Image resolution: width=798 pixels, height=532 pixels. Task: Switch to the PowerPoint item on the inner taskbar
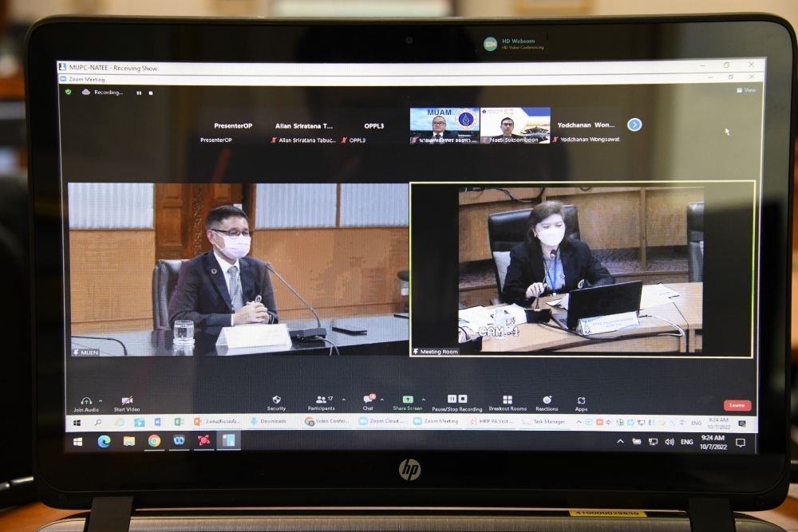[x=217, y=422]
